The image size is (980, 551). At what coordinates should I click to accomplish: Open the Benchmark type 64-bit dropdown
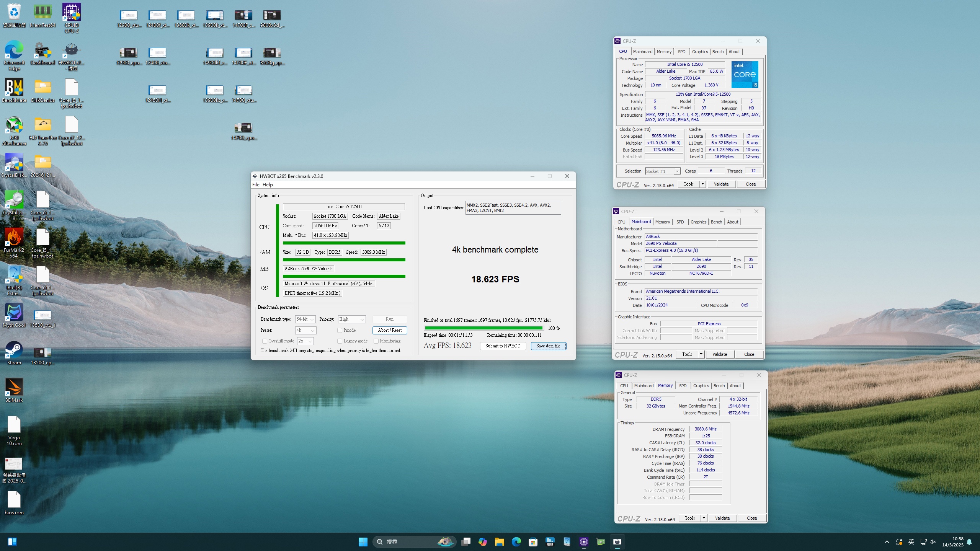305,319
